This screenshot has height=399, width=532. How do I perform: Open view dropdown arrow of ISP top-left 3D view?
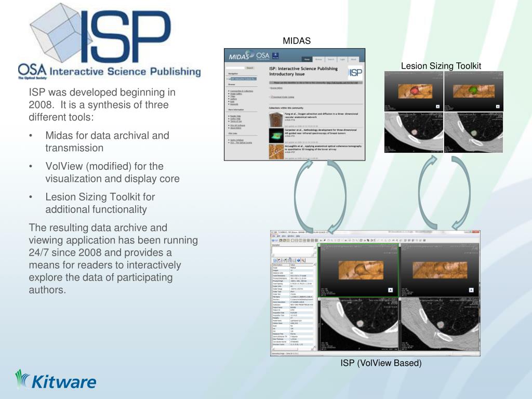tap(319, 245)
